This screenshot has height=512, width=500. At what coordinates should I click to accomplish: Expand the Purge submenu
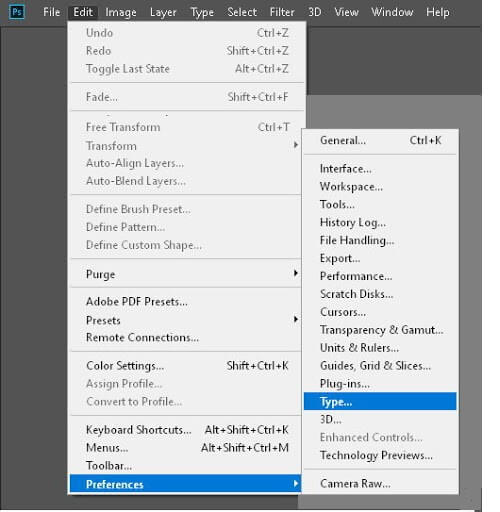pos(186,274)
